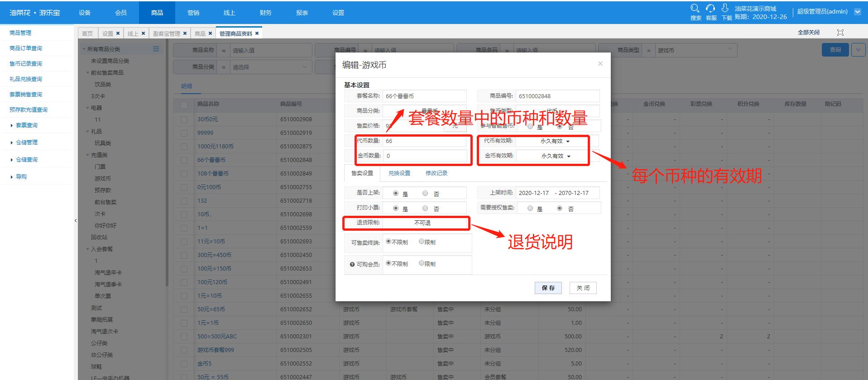Viewport: 868px width, 380px height.
Task: Collapse the 前台售卖商品 tree node
Action: 87,72
